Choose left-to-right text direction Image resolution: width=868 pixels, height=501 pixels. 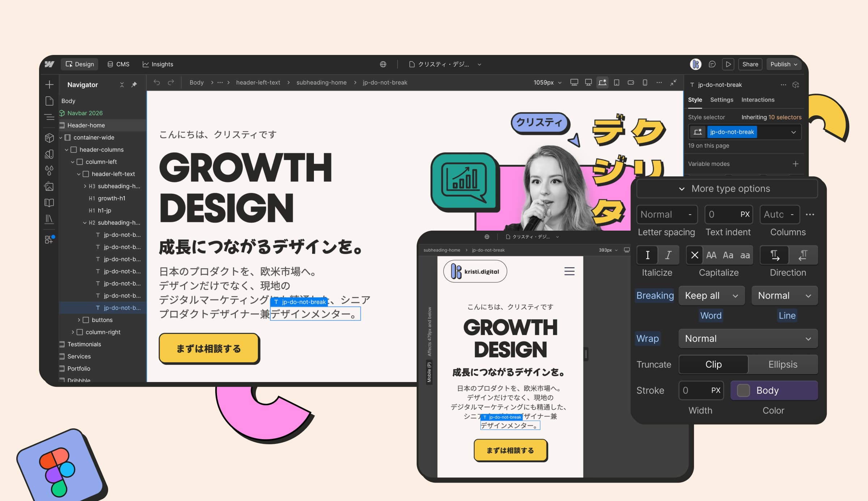coord(774,255)
